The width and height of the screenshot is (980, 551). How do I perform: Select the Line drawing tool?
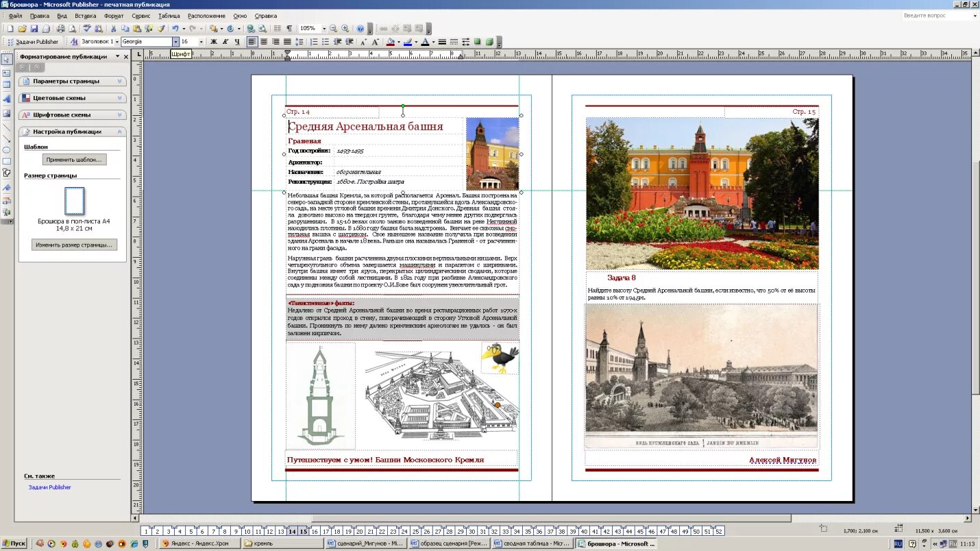[7, 127]
